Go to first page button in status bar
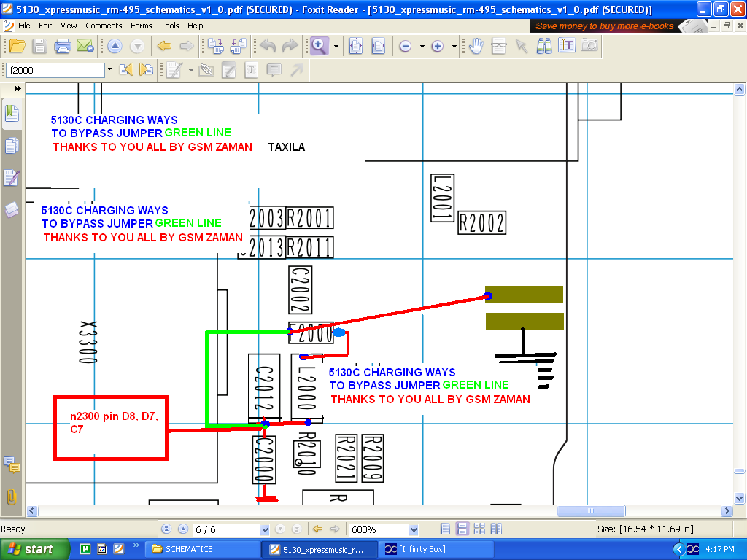This screenshot has width=747, height=560. [x=166, y=529]
